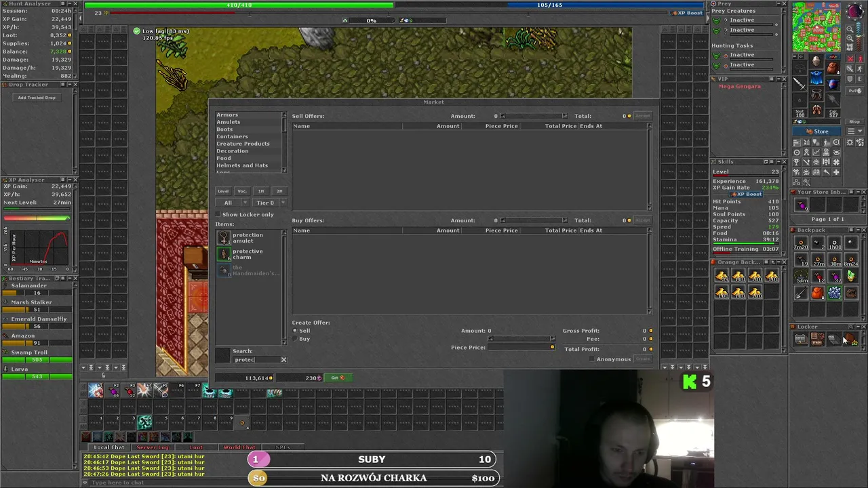Tick the Anonymous offer checkbox
Viewport: 868px width, 488px height.
(592, 359)
